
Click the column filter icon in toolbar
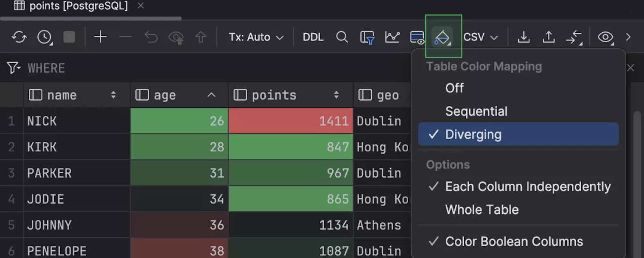click(367, 37)
